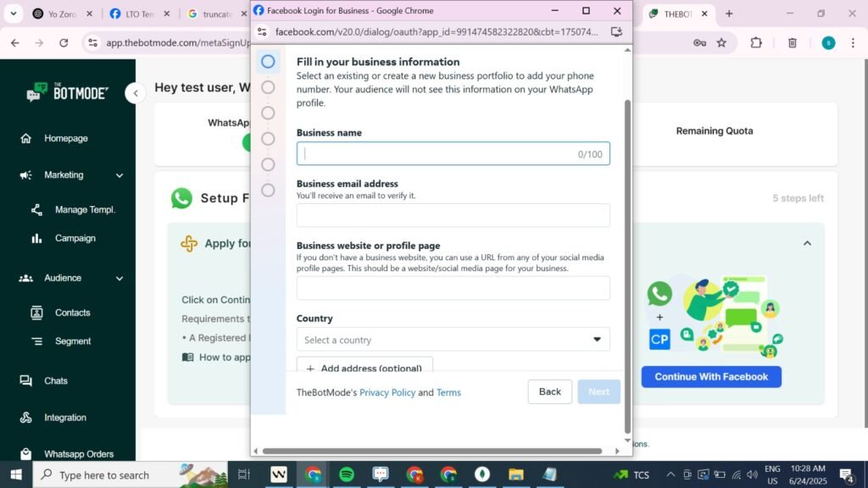Open the Terms link
This screenshot has width=868, height=488.
pyautogui.click(x=448, y=392)
